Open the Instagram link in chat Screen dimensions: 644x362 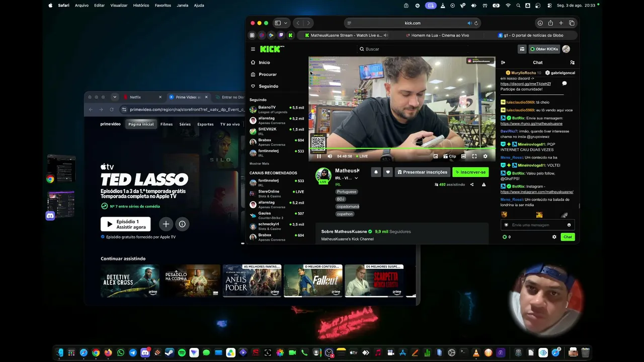(x=537, y=192)
